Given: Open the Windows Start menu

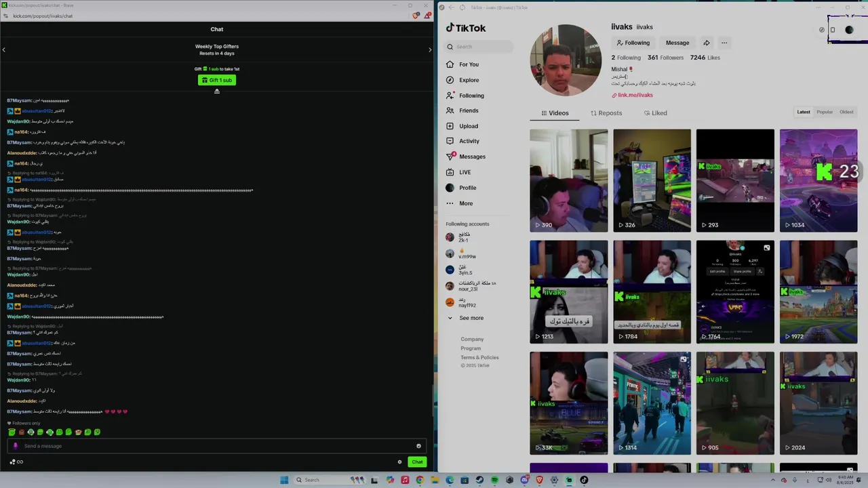Looking at the screenshot, I should click(284, 480).
